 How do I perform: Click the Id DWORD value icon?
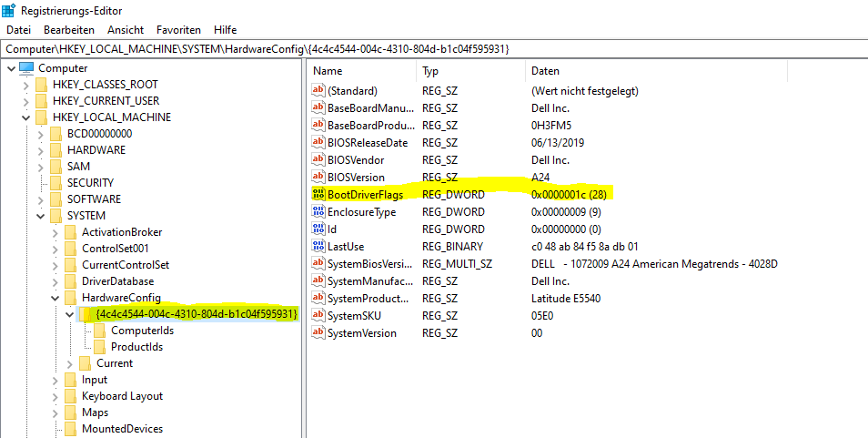click(x=318, y=229)
